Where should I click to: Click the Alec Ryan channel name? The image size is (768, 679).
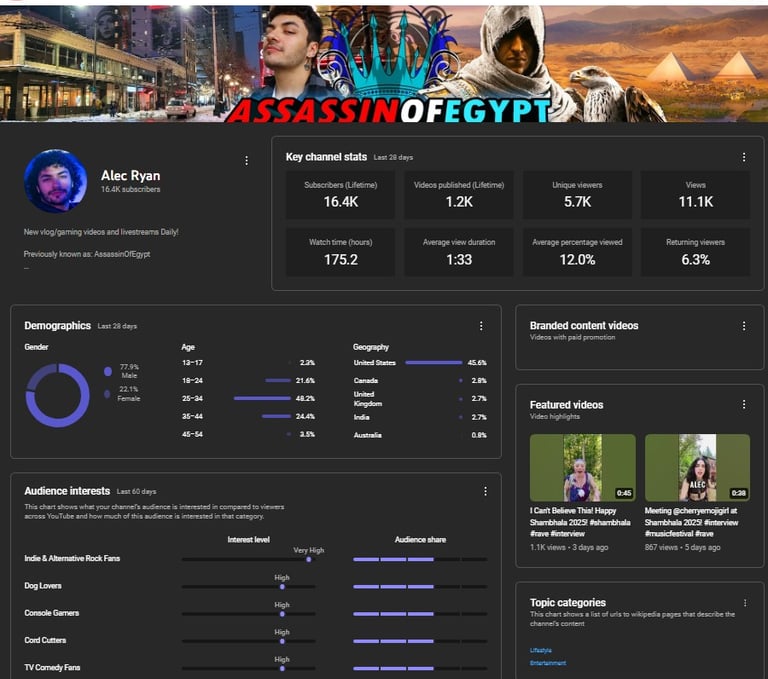tap(130, 175)
